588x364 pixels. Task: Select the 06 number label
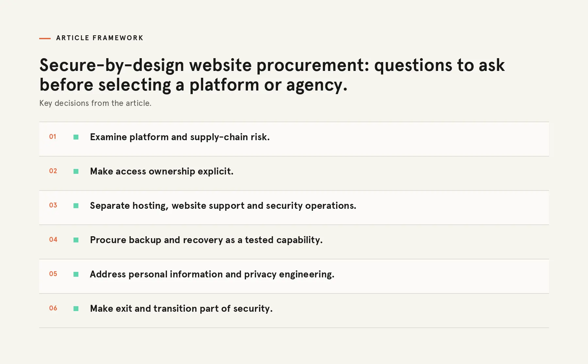pyautogui.click(x=53, y=308)
